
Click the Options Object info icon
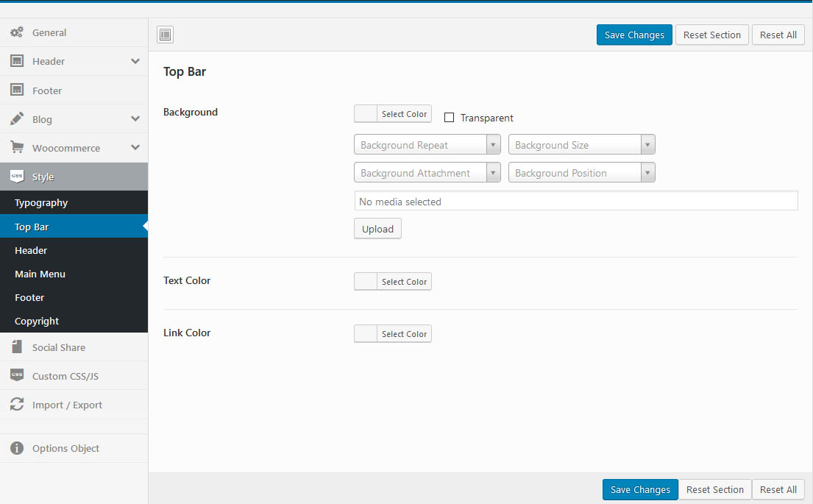tap(16, 447)
